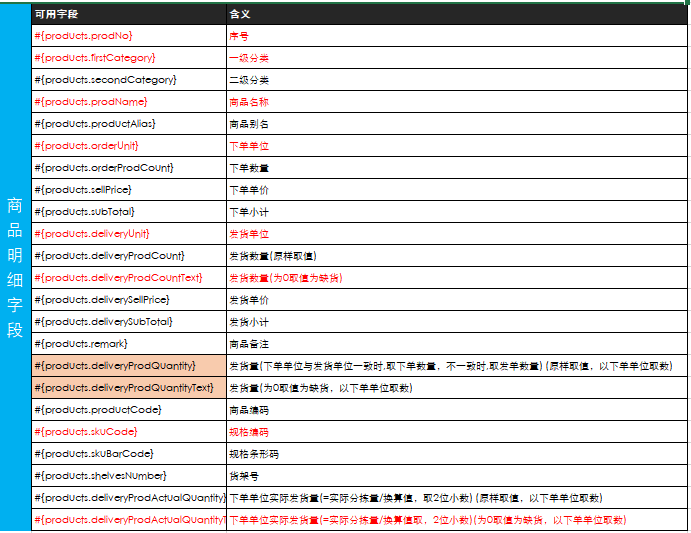The image size is (691, 533).
Task: Select the '规格条形码' cell
Action: 457,454
